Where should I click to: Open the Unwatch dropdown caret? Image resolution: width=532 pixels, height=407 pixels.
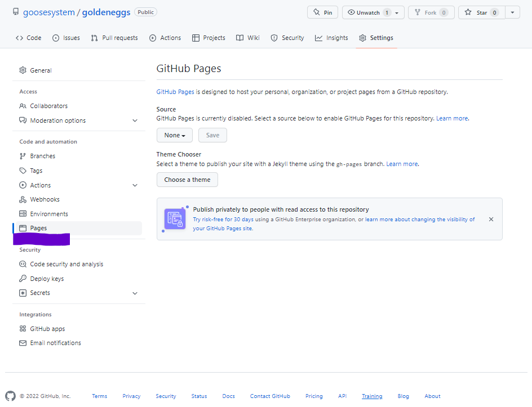click(397, 13)
